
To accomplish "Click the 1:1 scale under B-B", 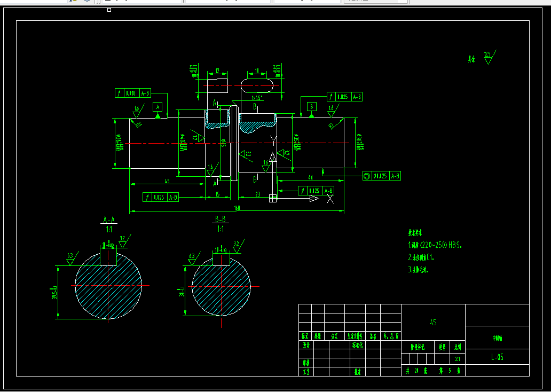I will (x=221, y=229).
